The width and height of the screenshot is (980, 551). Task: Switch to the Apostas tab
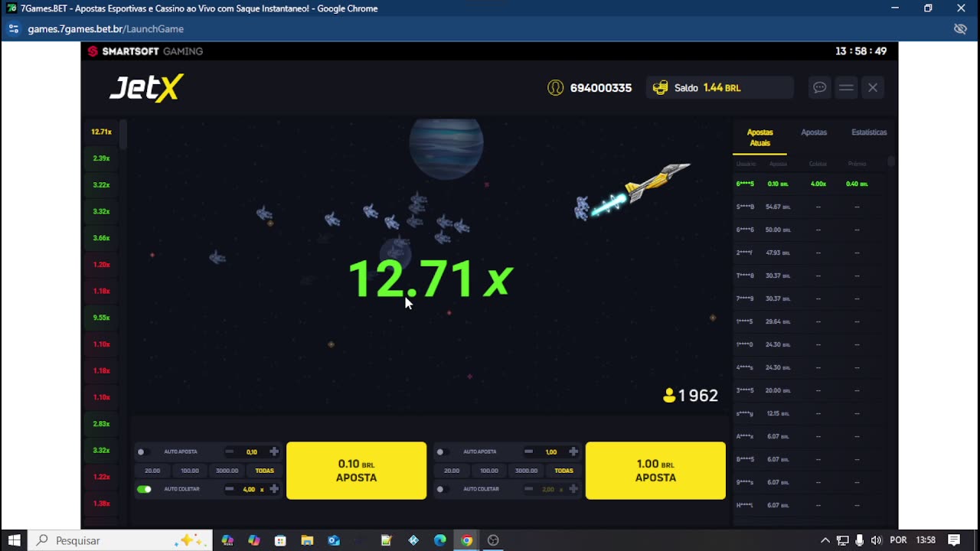814,132
